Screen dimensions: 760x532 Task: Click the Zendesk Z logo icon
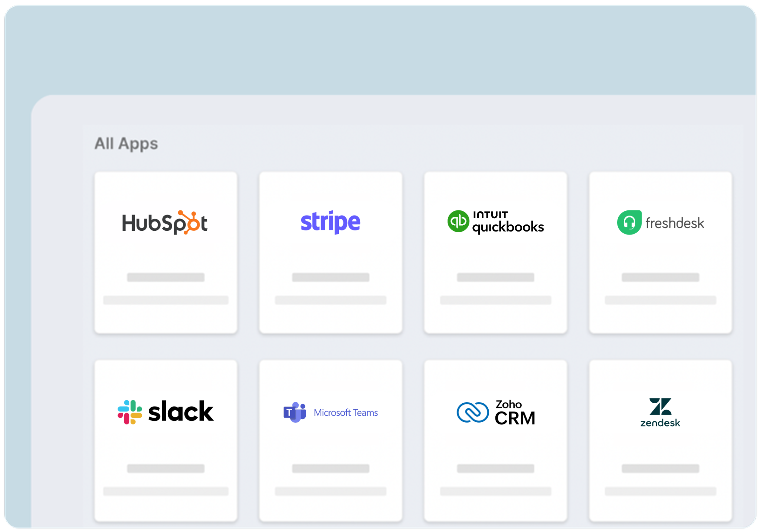[660, 407]
